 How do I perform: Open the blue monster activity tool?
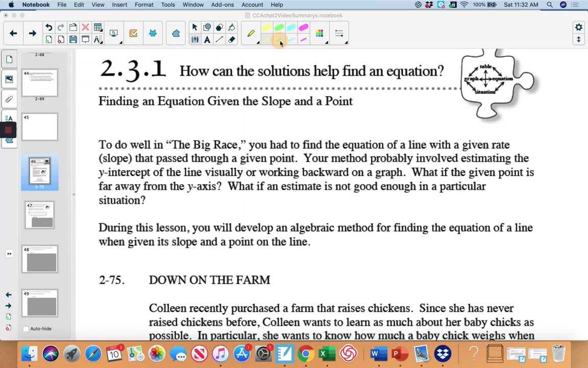pos(153,33)
